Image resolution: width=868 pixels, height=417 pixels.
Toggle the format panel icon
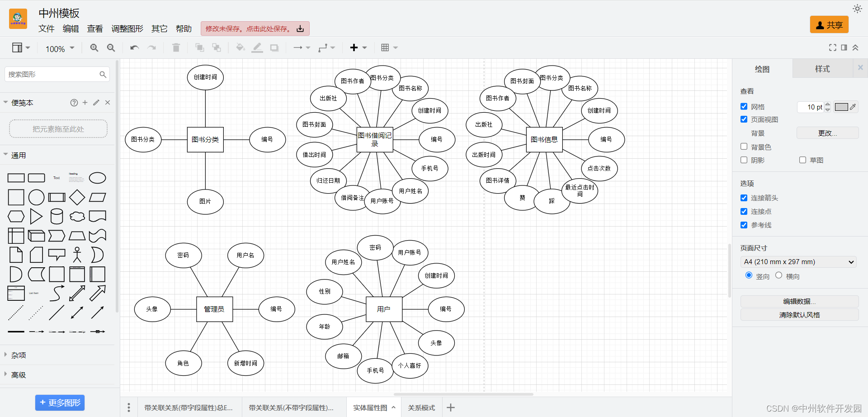click(x=844, y=47)
